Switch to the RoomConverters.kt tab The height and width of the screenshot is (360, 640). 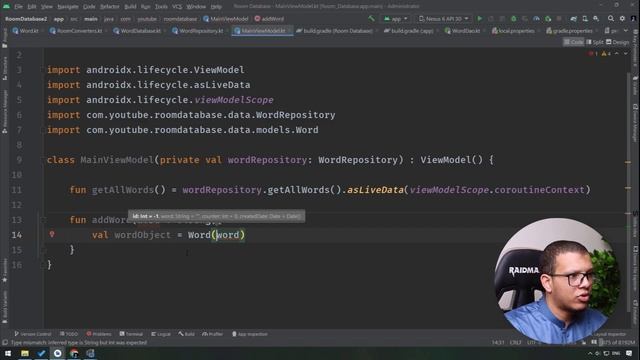pyautogui.click(x=76, y=31)
